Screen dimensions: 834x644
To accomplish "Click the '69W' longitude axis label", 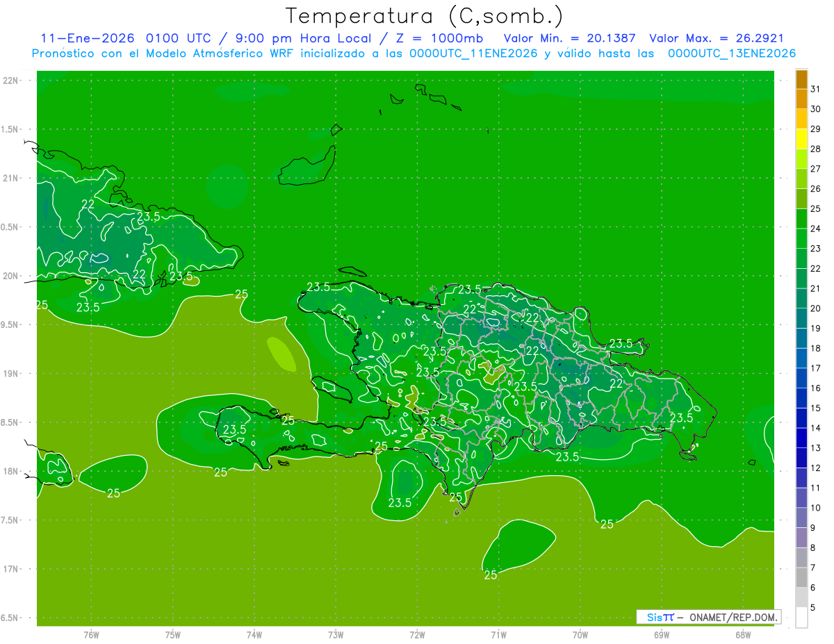I will point(661,634).
